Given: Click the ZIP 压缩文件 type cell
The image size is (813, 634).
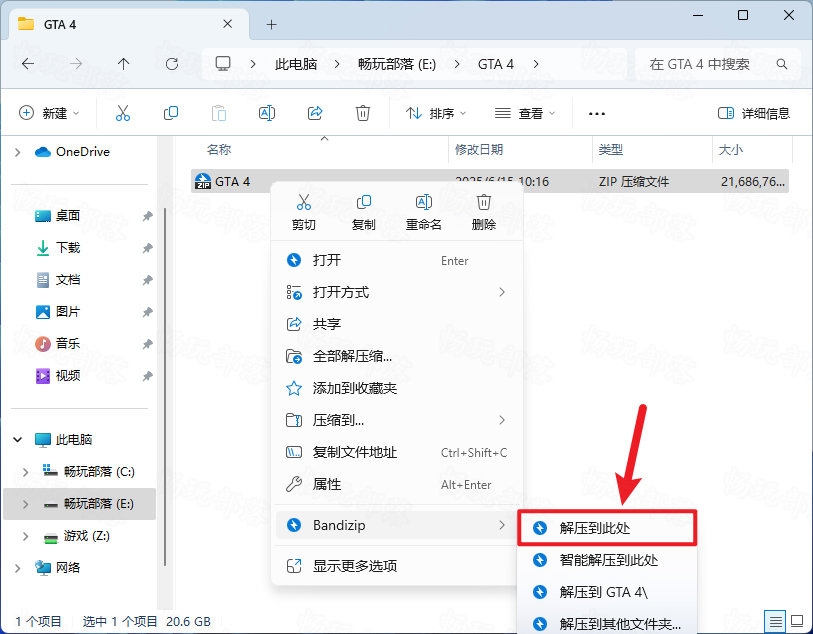Looking at the screenshot, I should (x=634, y=181).
